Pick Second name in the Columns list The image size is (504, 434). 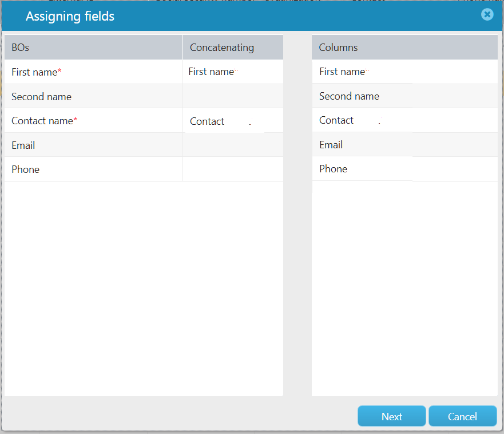(x=404, y=96)
